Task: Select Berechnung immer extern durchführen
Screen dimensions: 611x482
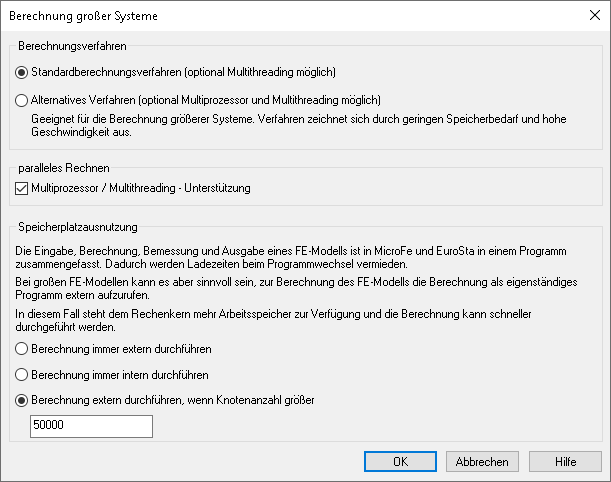Action: [x=23, y=349]
